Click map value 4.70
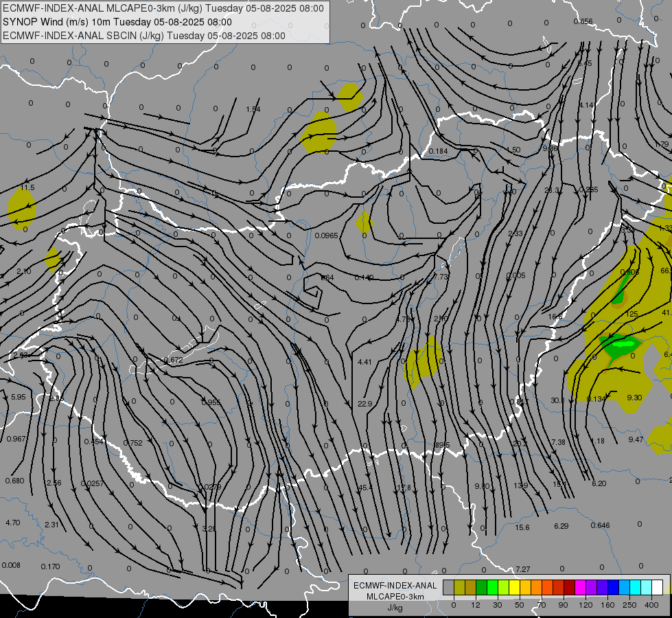This screenshot has width=672, height=618. (13, 523)
